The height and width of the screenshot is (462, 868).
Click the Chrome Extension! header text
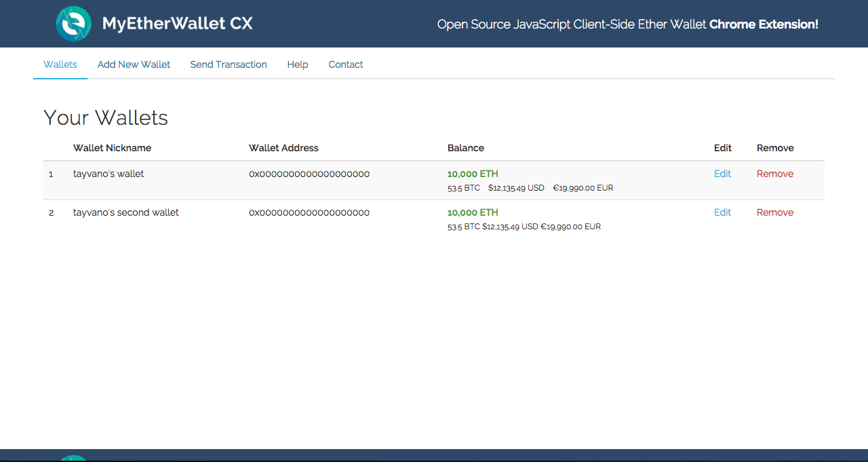pos(764,24)
